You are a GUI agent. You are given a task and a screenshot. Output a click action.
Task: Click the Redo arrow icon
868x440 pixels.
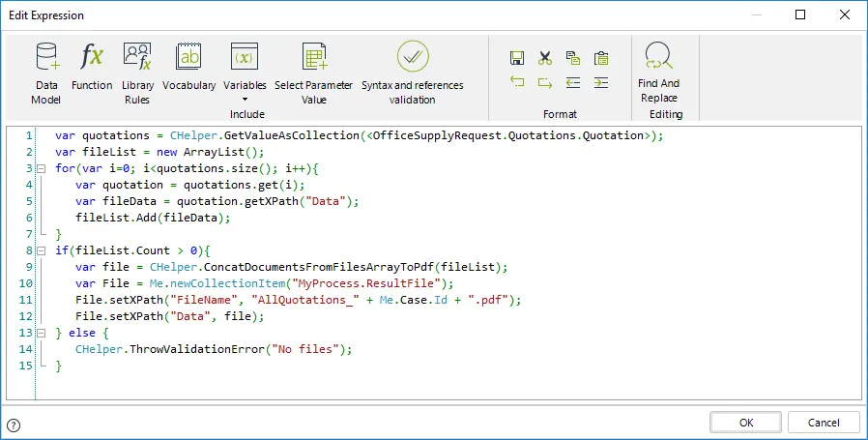click(545, 82)
